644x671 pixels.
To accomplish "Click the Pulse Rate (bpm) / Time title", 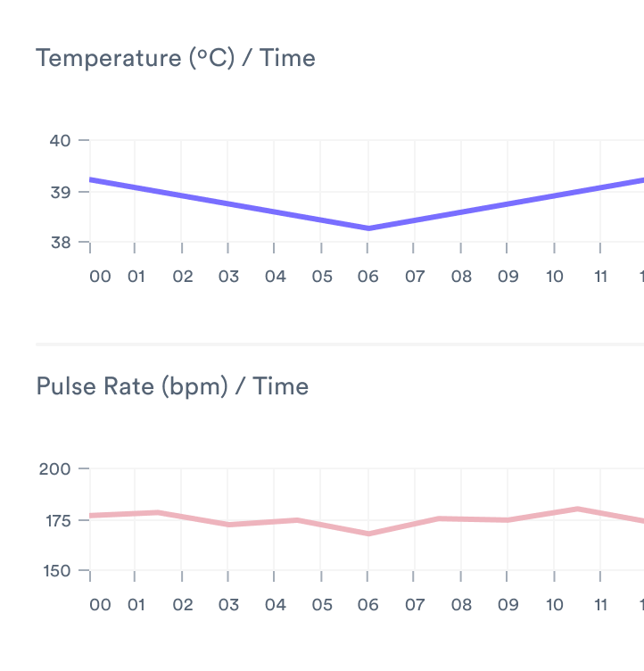I will click(172, 386).
